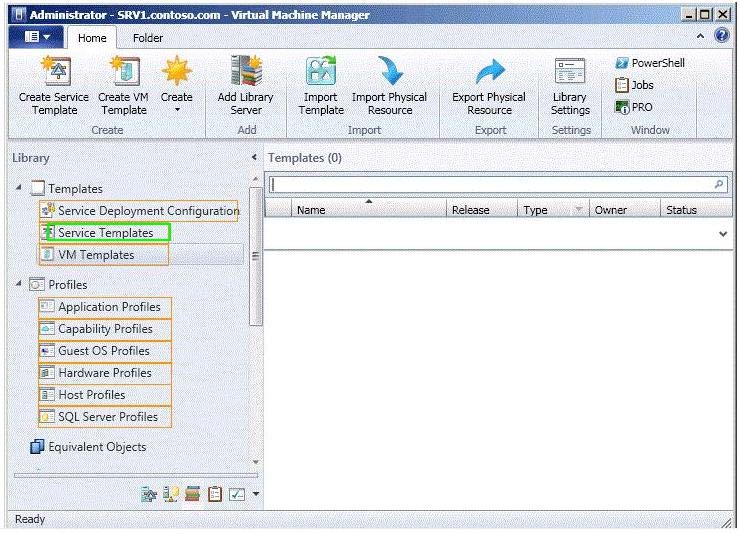This screenshot has width=740, height=534.
Task: Launch PowerShell from Window group
Action: coord(650,63)
